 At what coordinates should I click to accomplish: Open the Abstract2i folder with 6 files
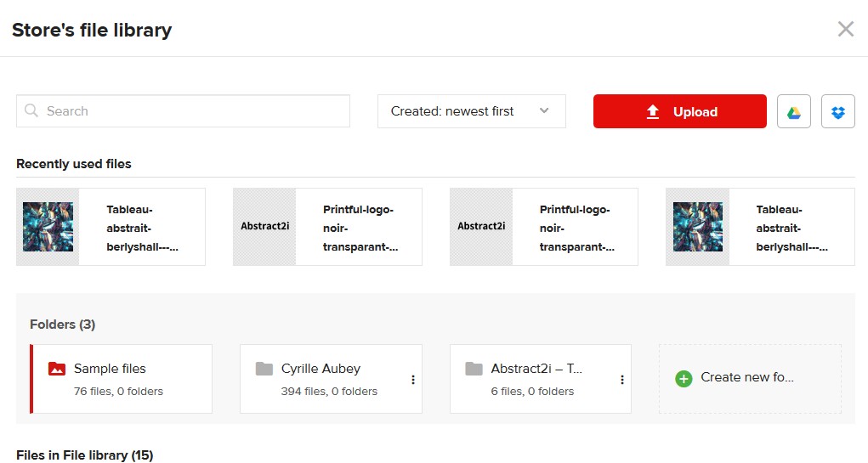click(541, 379)
